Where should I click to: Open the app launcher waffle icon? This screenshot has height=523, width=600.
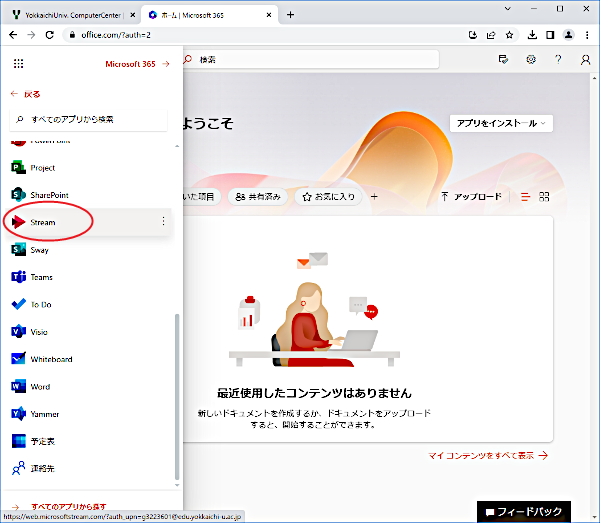point(18,64)
